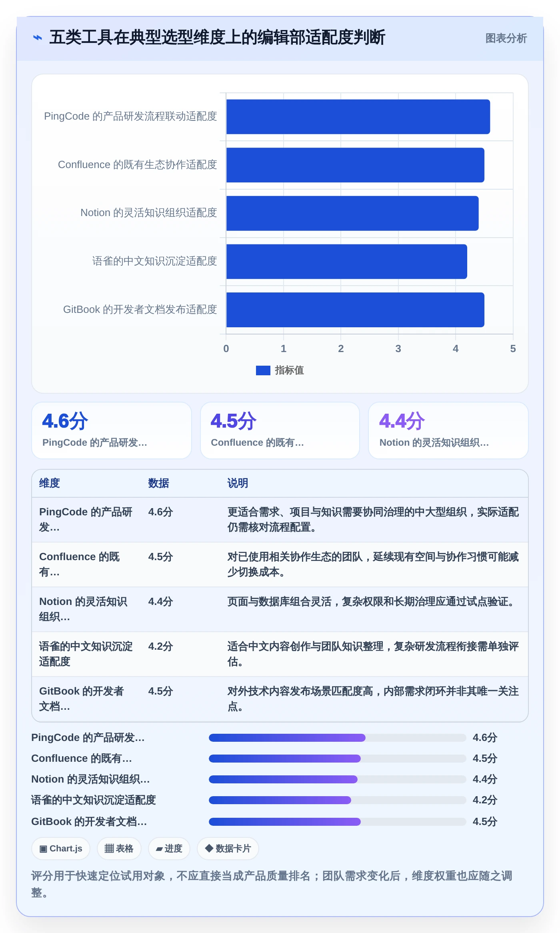Click the lightning icon beside the title
This screenshot has width=560, height=933.
tap(37, 38)
